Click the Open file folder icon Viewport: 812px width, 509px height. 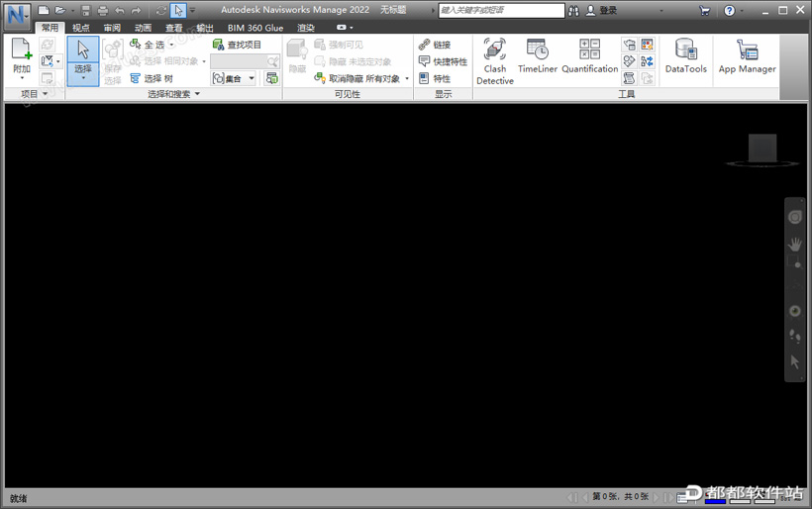click(x=60, y=10)
